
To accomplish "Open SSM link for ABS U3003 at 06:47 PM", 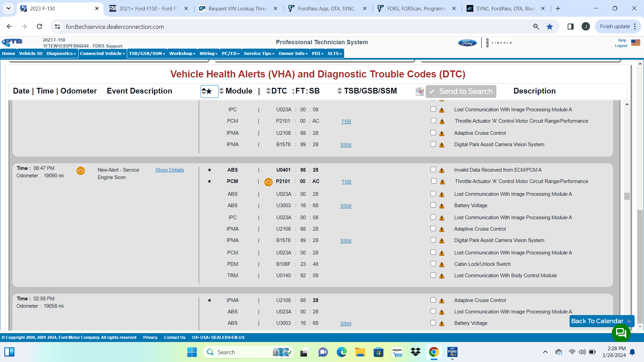I will (346, 206).
